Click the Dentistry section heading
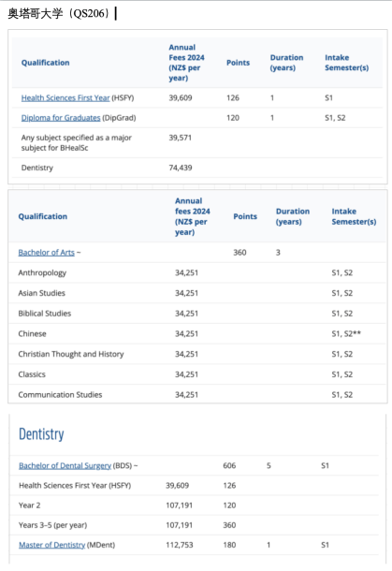 [41, 434]
